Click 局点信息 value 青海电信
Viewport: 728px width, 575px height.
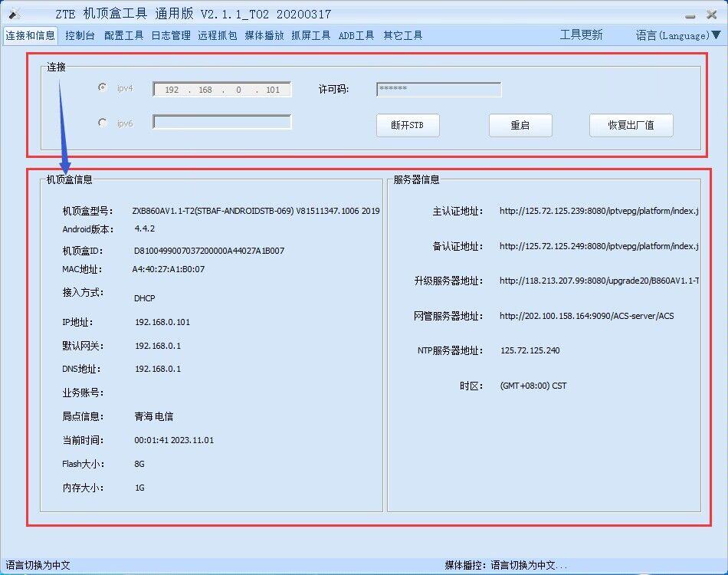pos(154,416)
